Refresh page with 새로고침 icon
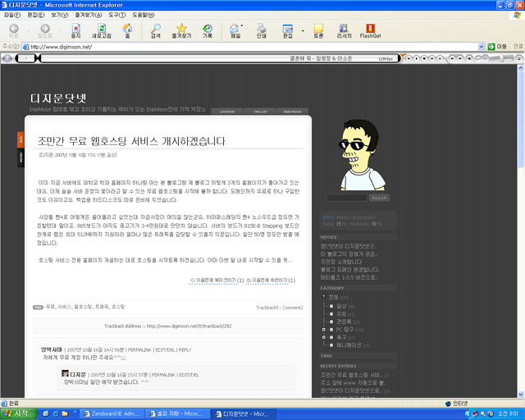 point(102,31)
